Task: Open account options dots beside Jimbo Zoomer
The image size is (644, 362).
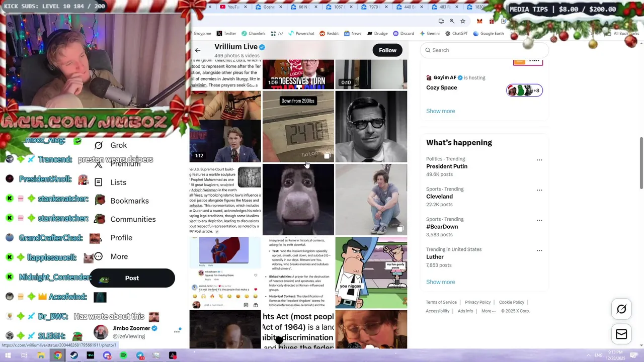Action: point(177,331)
